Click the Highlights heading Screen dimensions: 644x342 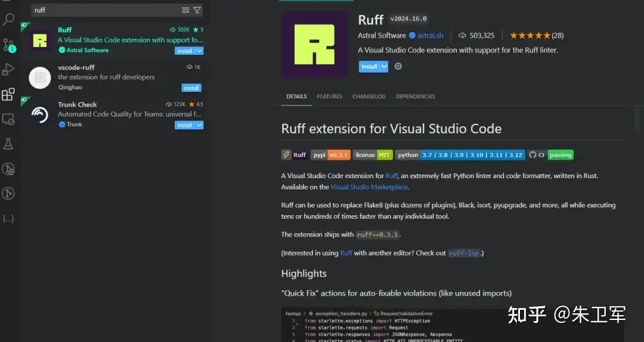[x=304, y=273]
